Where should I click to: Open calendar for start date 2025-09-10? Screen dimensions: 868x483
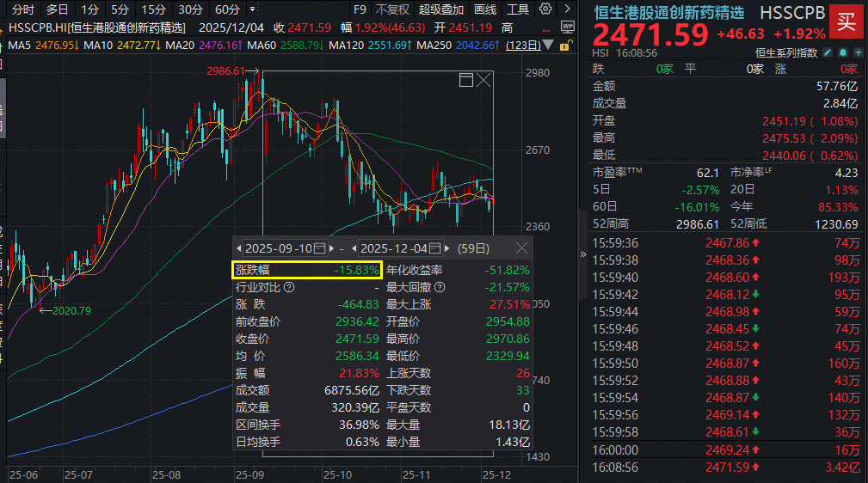(x=319, y=248)
